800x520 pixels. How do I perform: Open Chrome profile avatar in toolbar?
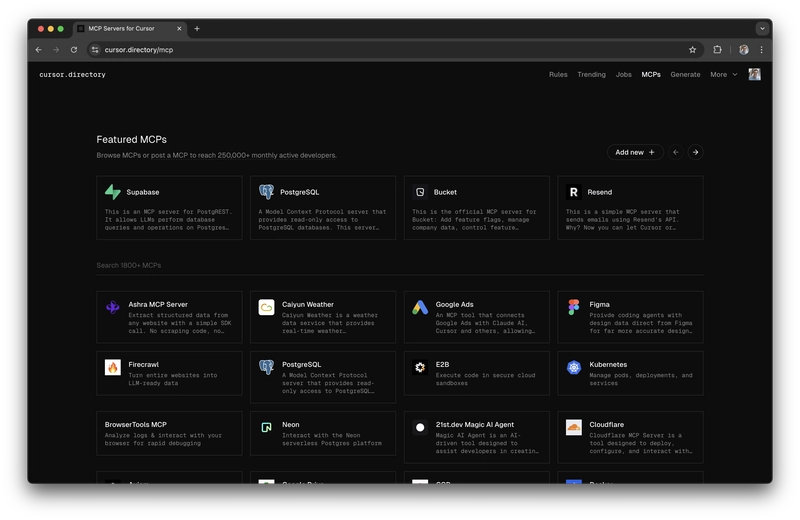coord(744,49)
